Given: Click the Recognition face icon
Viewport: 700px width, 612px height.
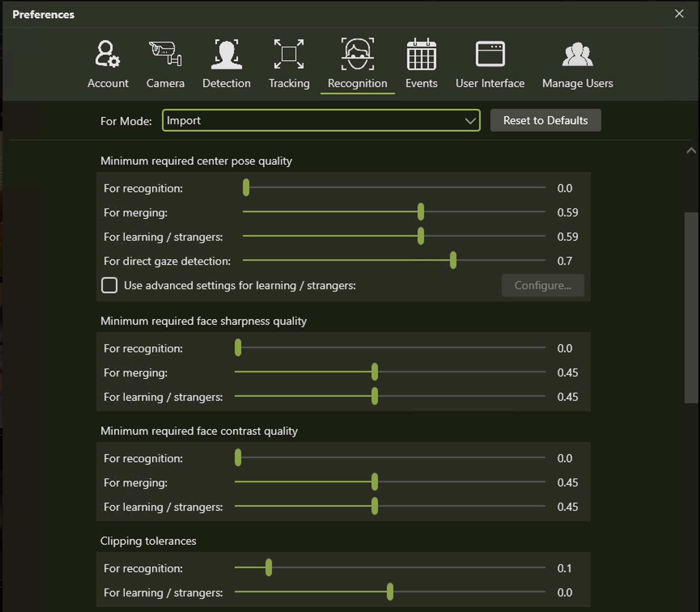Looking at the screenshot, I should 357,54.
